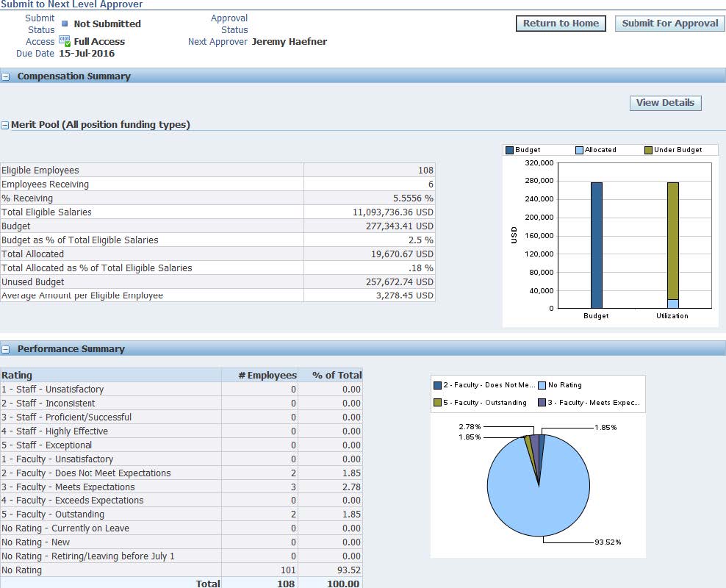This screenshot has width=726, height=588.
Task: Collapse the Compensation Summary section
Action: (x=6, y=76)
